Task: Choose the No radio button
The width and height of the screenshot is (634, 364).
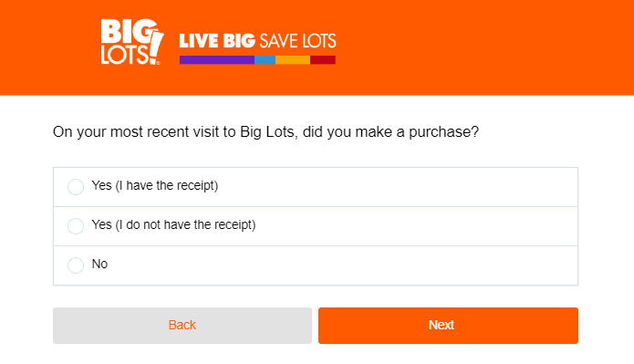Action: pos(76,265)
